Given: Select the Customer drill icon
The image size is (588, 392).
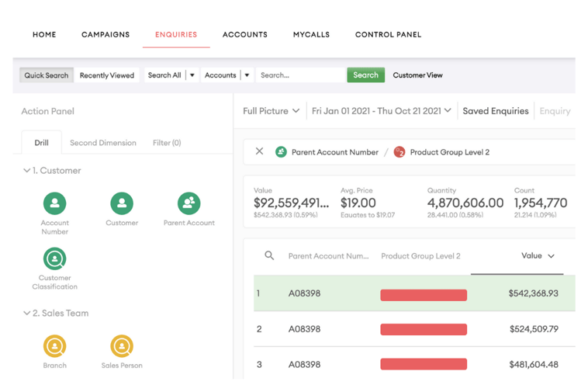Looking at the screenshot, I should pos(122,204).
